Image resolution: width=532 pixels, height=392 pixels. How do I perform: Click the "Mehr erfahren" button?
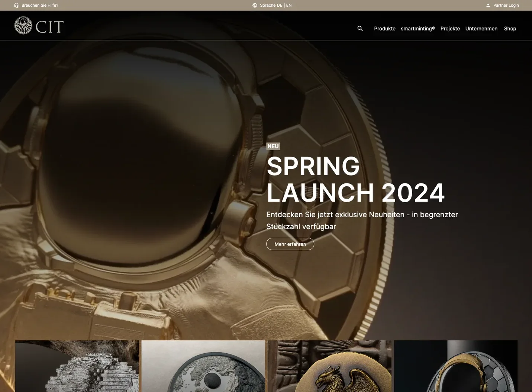290,244
